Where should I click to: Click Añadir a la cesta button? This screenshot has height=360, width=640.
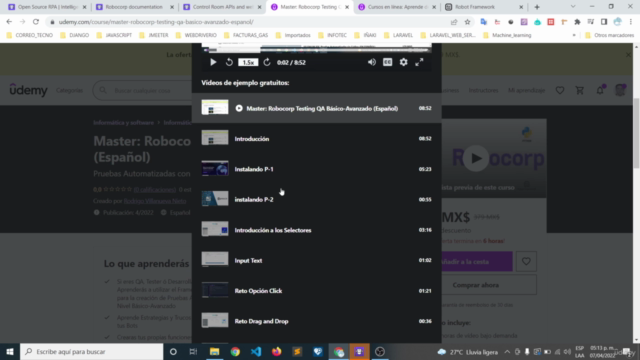(477, 262)
